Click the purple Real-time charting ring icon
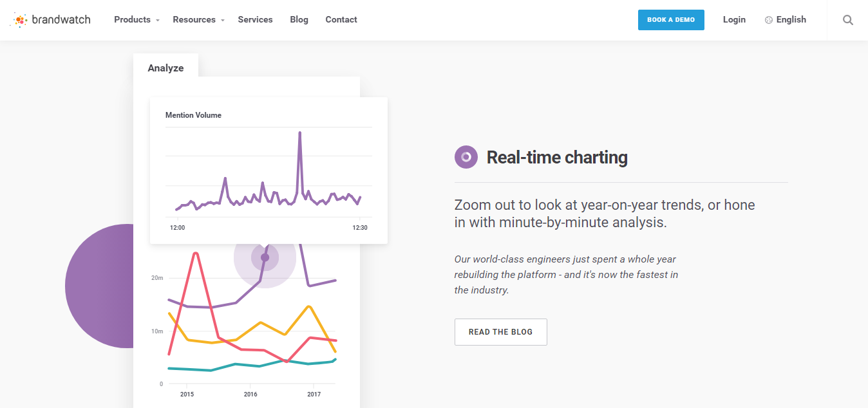868x408 pixels. coord(466,157)
